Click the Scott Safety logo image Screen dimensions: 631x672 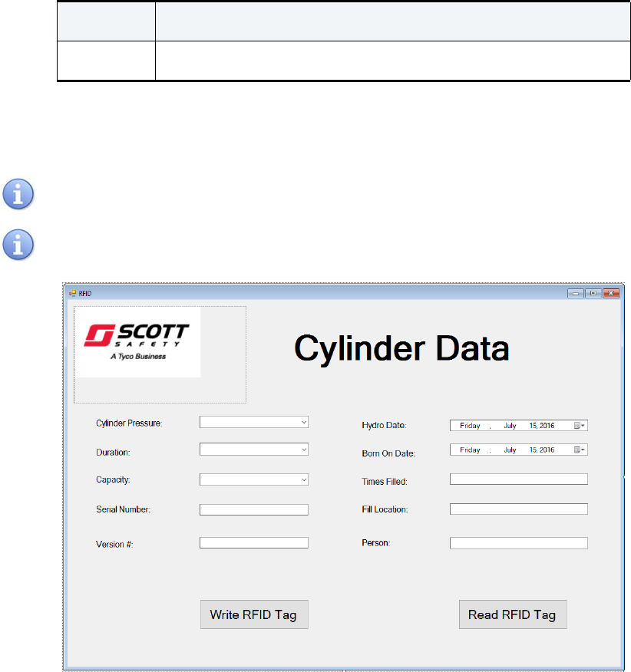click(137, 342)
